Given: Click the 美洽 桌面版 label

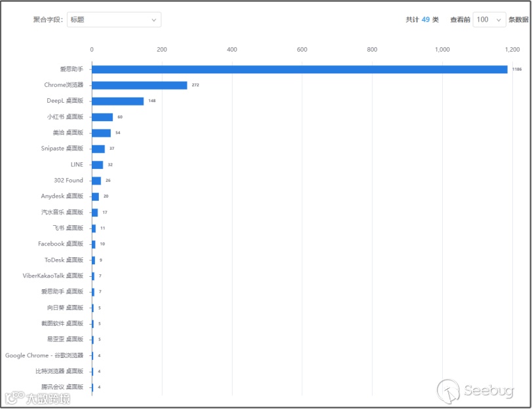Looking at the screenshot, I should [x=68, y=132].
